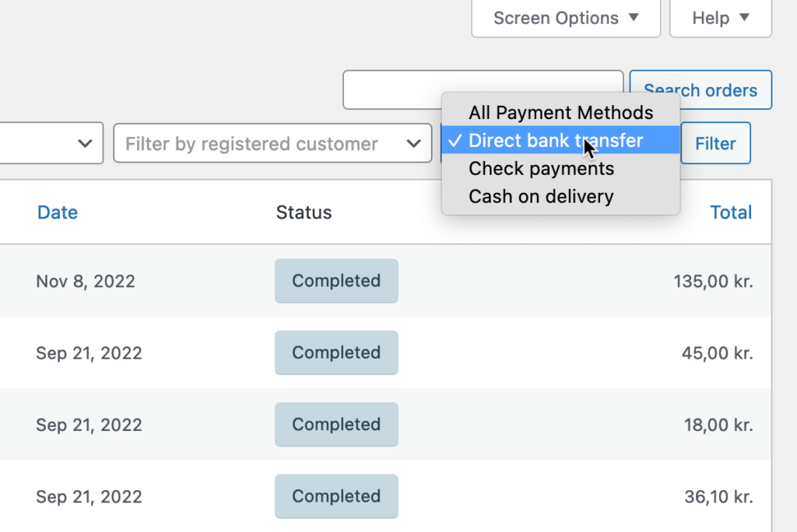Sort orders by Total column
Image resolution: width=797 pixels, height=532 pixels.
pos(730,212)
